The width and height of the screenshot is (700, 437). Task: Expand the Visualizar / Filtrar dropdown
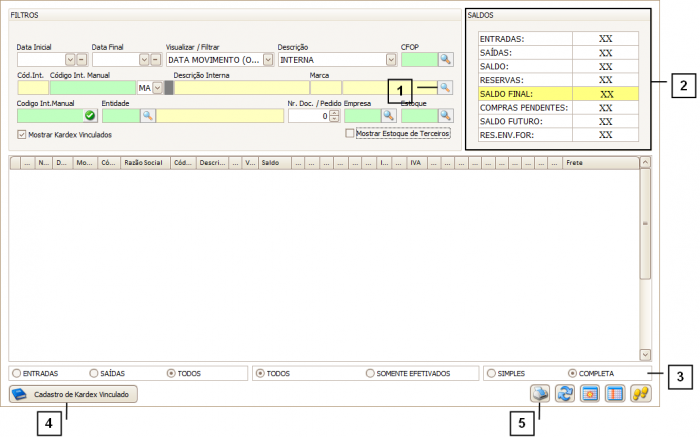[x=268, y=60]
